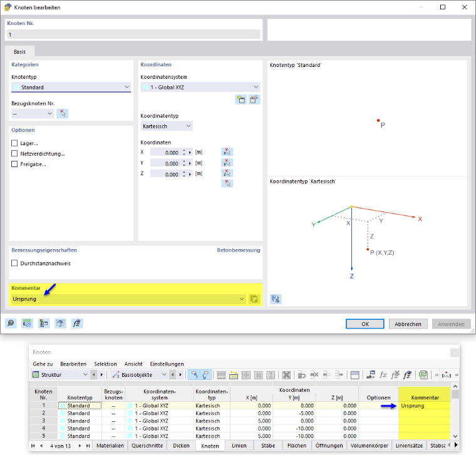The height and width of the screenshot is (455, 476).
Task: Open the search icon at dialog bottom
Action: (11, 324)
